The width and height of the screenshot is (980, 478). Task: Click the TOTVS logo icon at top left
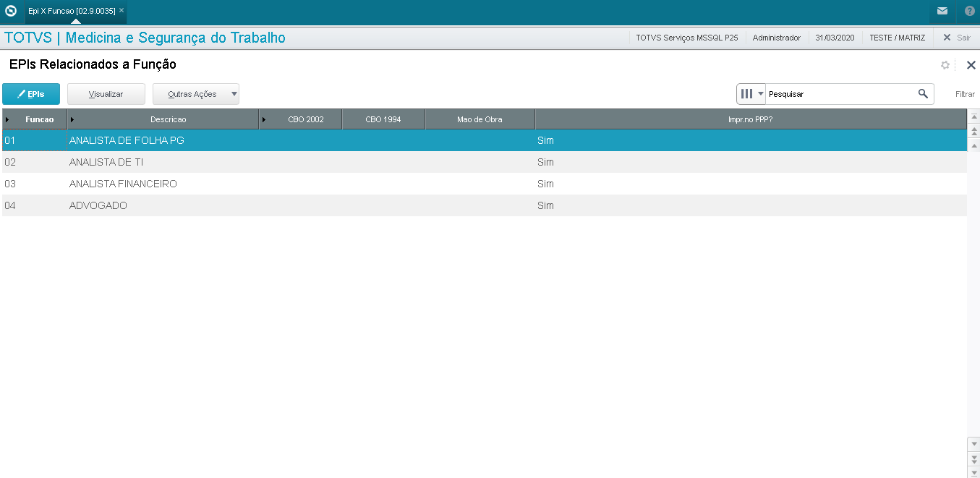(x=11, y=11)
